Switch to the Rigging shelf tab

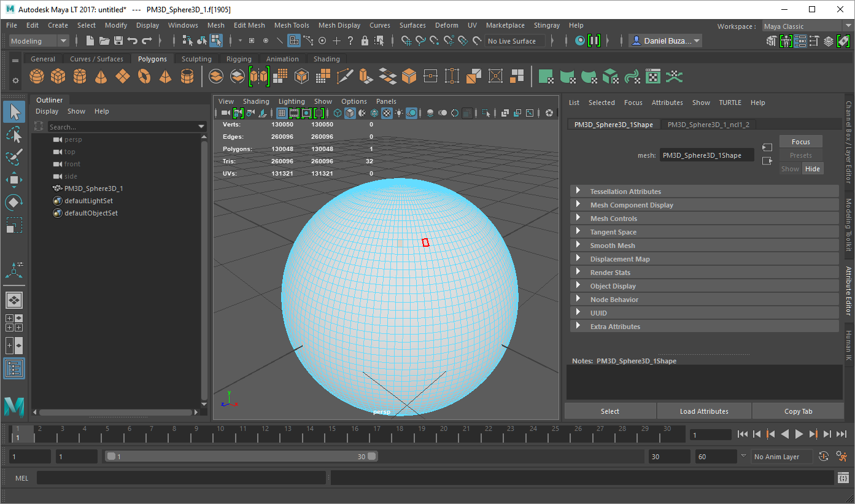click(x=239, y=59)
